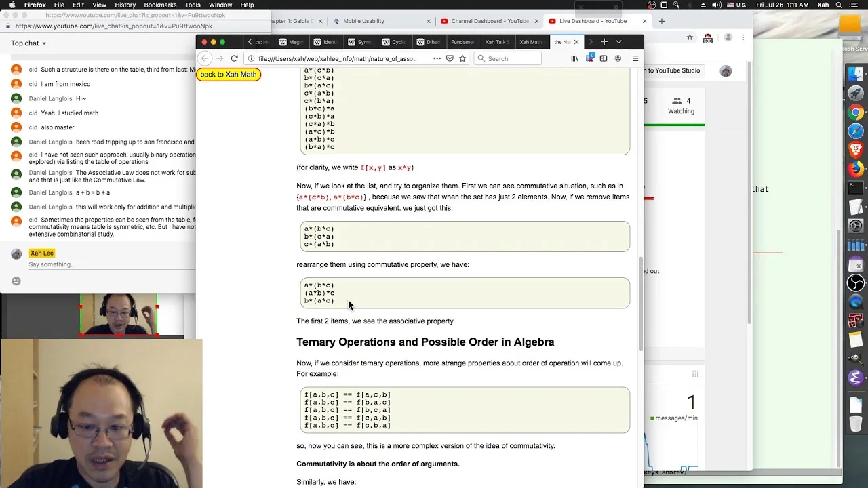
Task: Toggle the Firefox sidebar view icon
Action: [604, 58]
